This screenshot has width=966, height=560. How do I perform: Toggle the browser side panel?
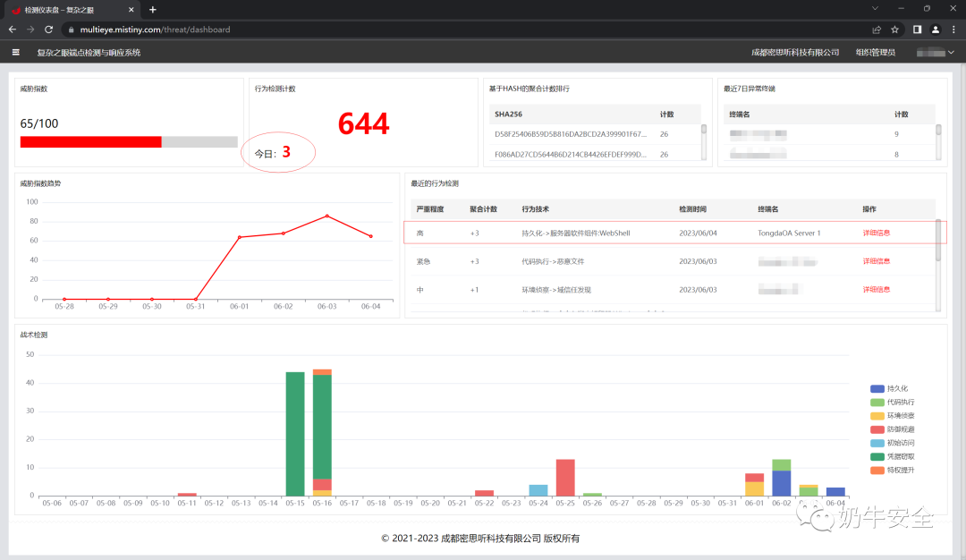917,29
